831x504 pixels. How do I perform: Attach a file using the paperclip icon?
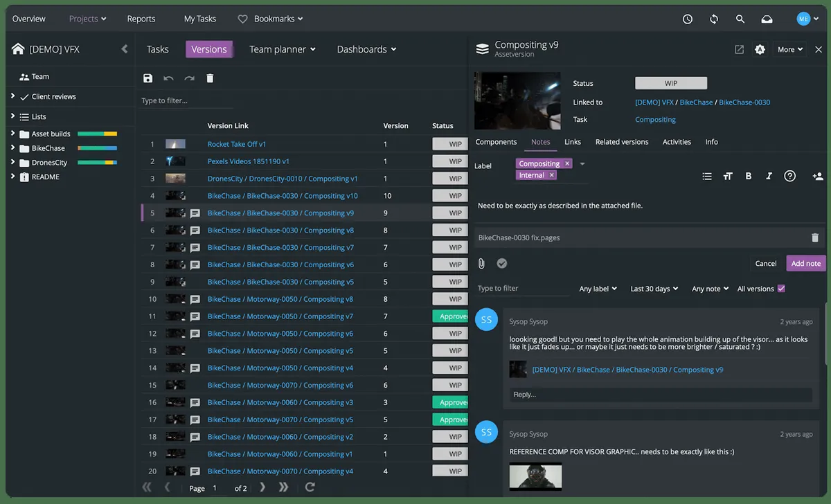[482, 263]
